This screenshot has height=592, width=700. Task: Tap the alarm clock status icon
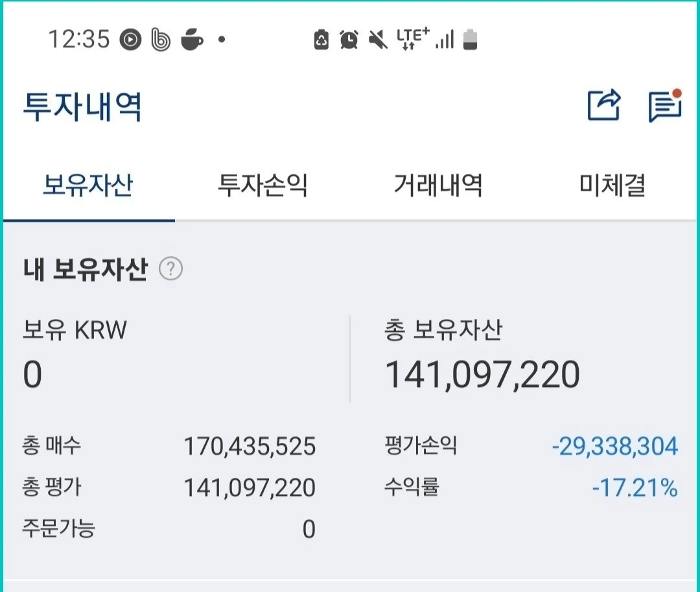pyautogui.click(x=349, y=40)
